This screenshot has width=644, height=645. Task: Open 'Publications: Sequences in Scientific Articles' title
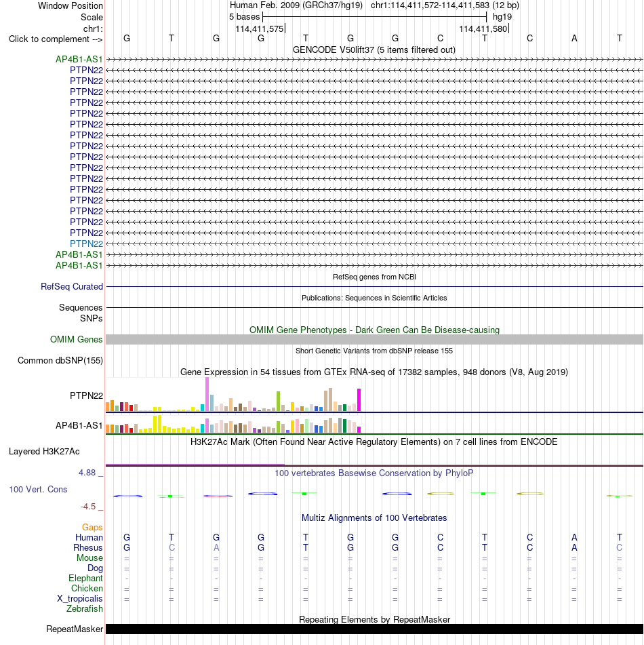pyautogui.click(x=374, y=298)
